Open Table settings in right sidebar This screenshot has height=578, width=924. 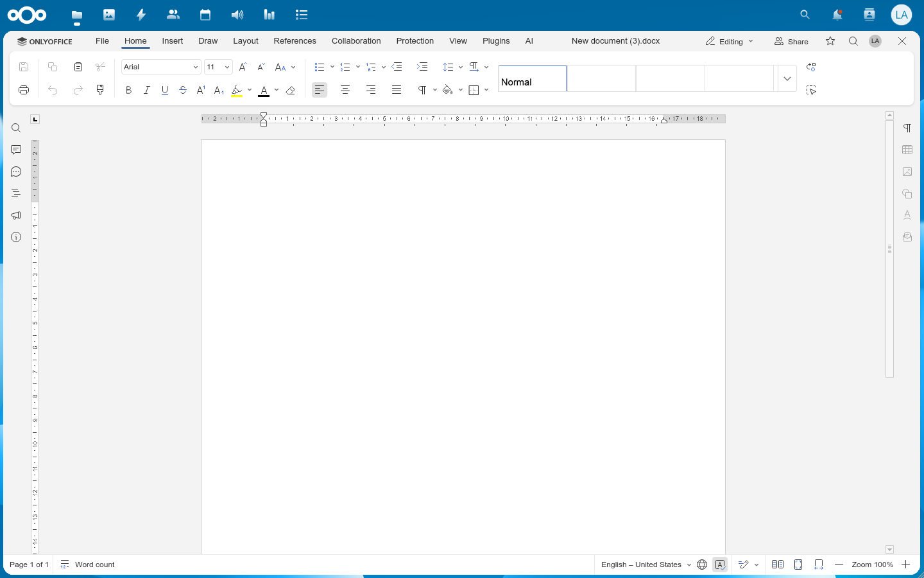(x=907, y=150)
